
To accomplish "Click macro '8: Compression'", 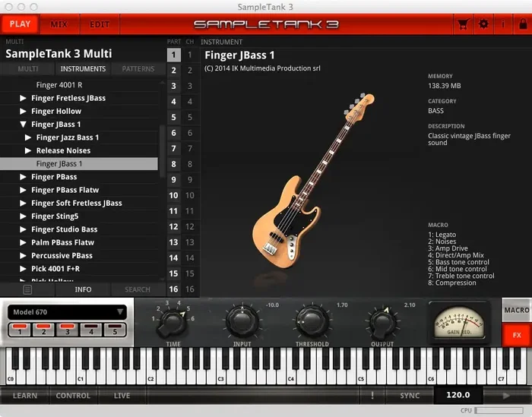I will (452, 283).
